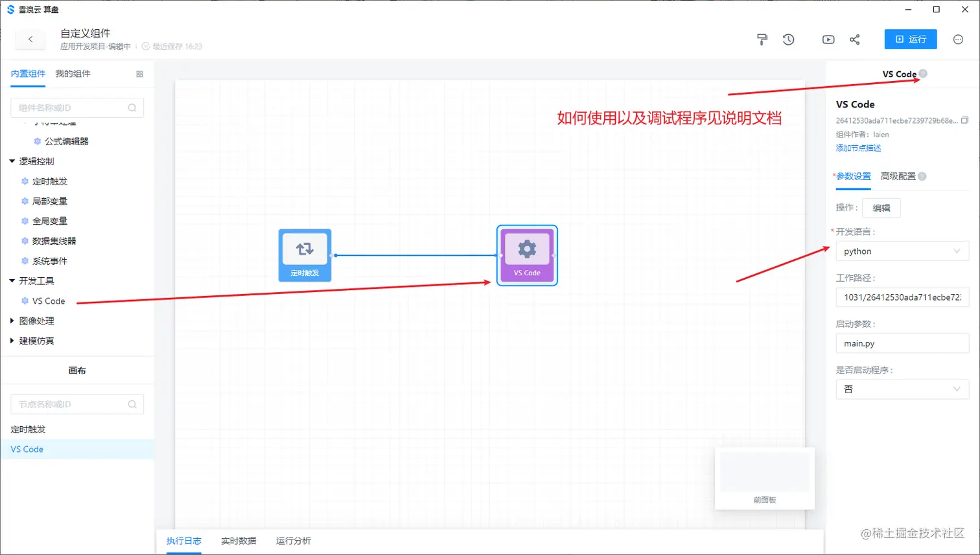The width and height of the screenshot is (980, 555).
Task: Click the share icon
Action: click(x=855, y=40)
